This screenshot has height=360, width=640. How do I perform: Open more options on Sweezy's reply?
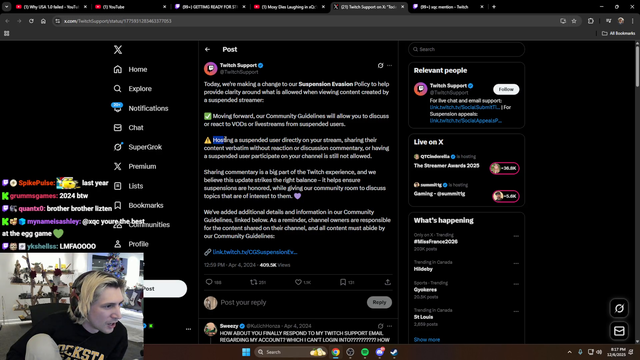pos(389,326)
